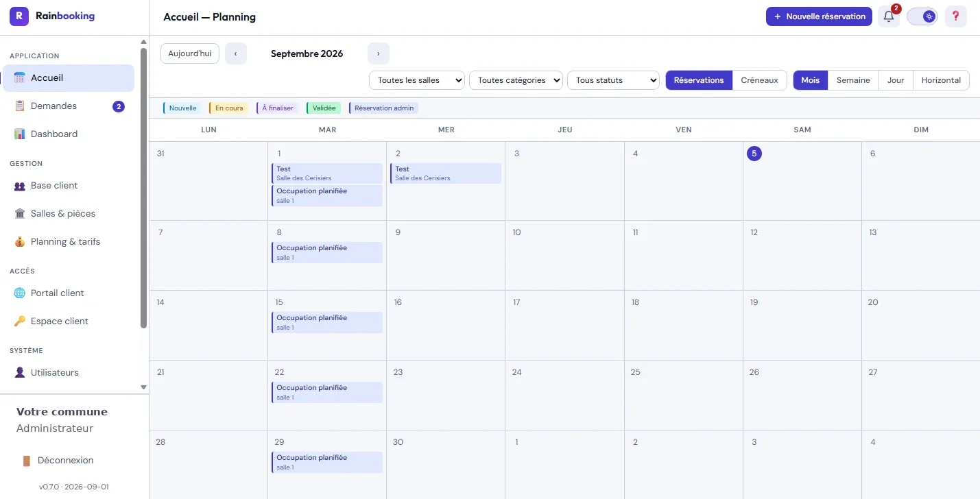980x499 pixels.
Task: Go to next month arrow
Action: 379,53
